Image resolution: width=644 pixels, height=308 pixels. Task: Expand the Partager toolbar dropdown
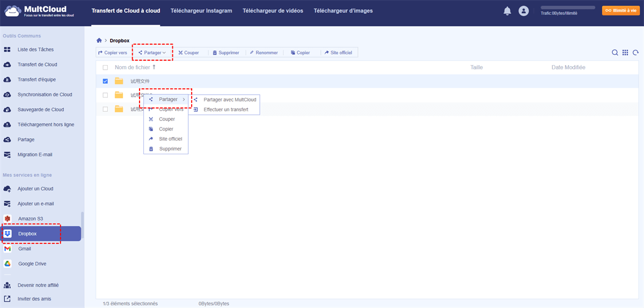tap(152, 53)
